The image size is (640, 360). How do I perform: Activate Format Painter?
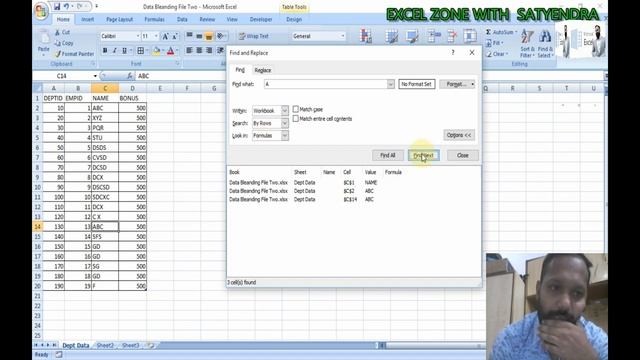74,53
